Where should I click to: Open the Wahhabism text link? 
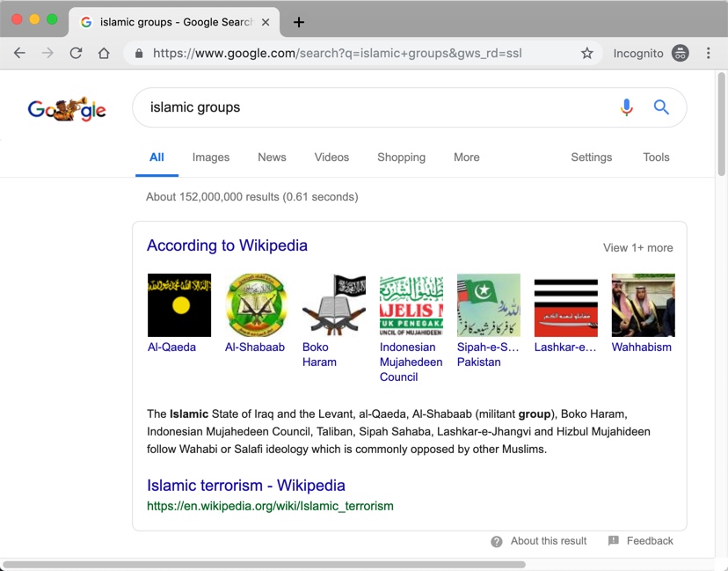pos(641,347)
